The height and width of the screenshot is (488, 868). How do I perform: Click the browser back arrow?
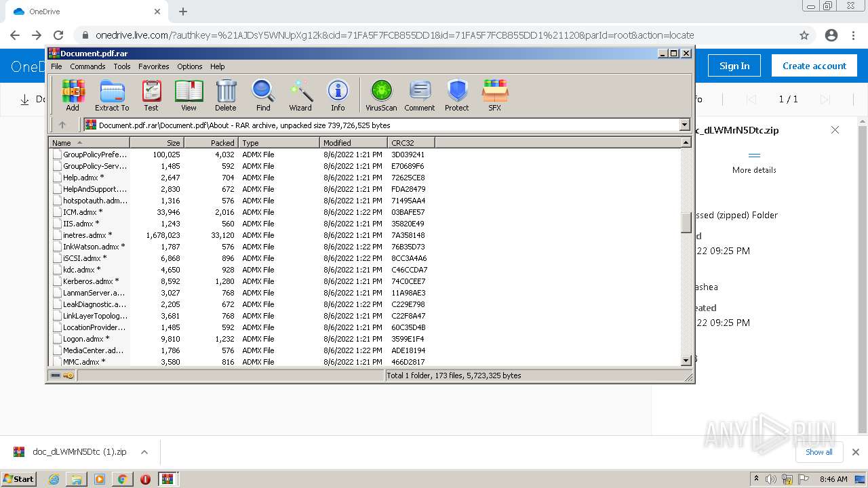click(15, 35)
